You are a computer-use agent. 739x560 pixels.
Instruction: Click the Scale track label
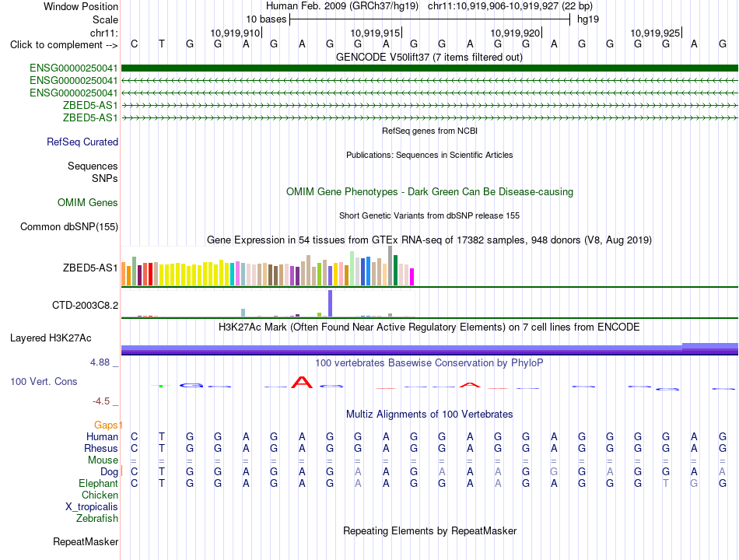pos(105,19)
